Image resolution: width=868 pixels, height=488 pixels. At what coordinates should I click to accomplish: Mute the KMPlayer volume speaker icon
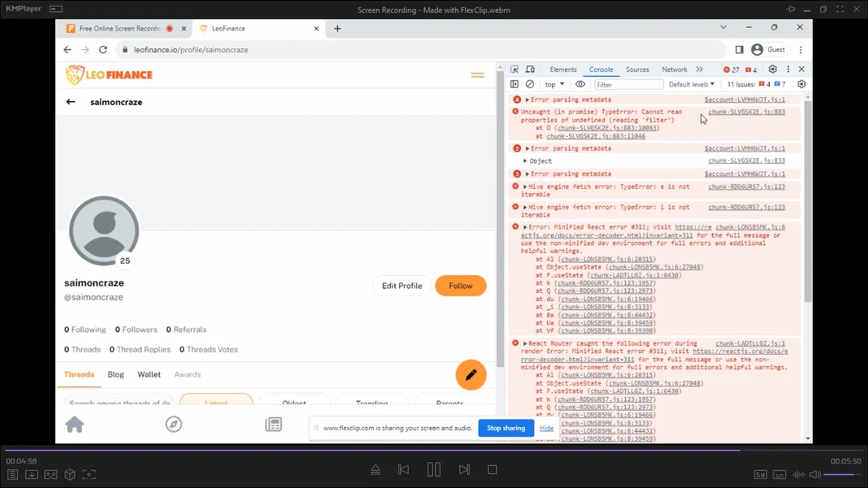coord(815,474)
